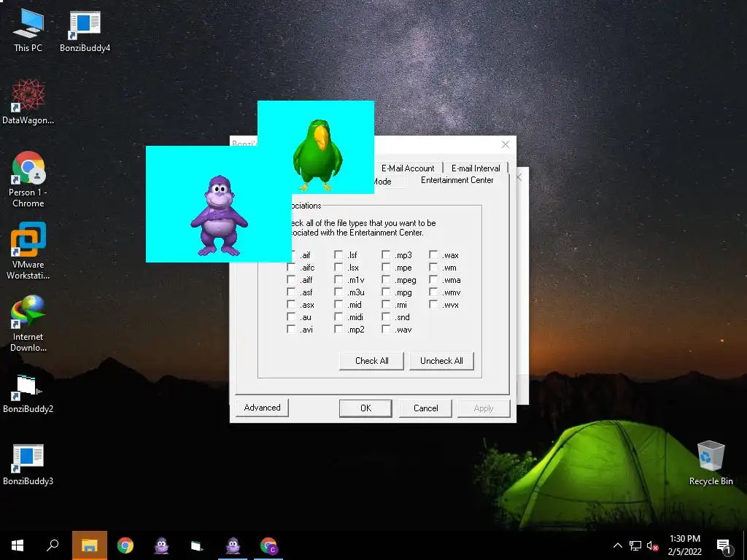The height and width of the screenshot is (560, 747).
Task: Click the Check All button
Action: pos(371,361)
